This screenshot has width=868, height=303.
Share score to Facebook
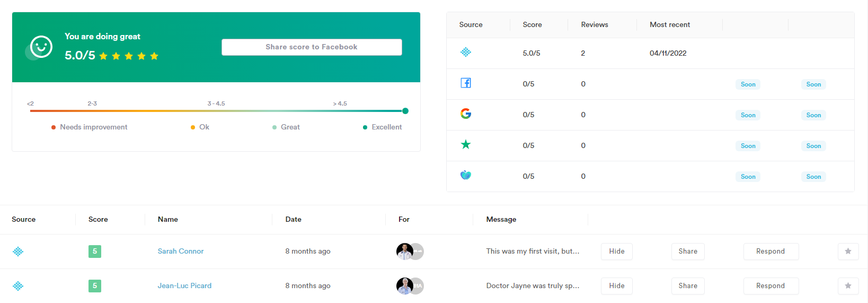[312, 47]
